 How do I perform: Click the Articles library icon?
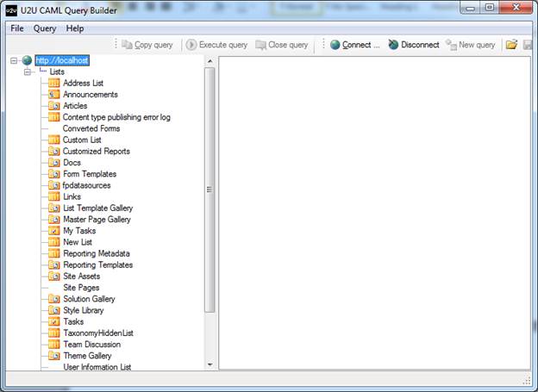(x=53, y=106)
